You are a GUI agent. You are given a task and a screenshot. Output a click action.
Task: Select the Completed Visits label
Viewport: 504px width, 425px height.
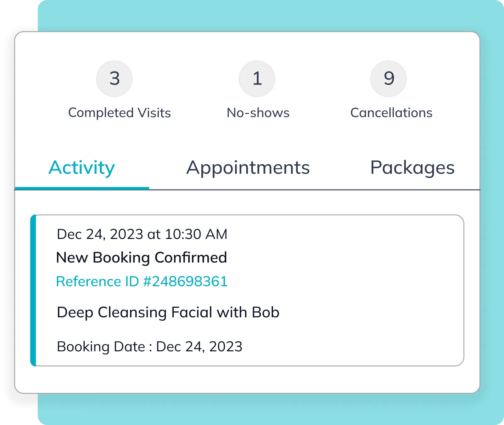(x=120, y=113)
